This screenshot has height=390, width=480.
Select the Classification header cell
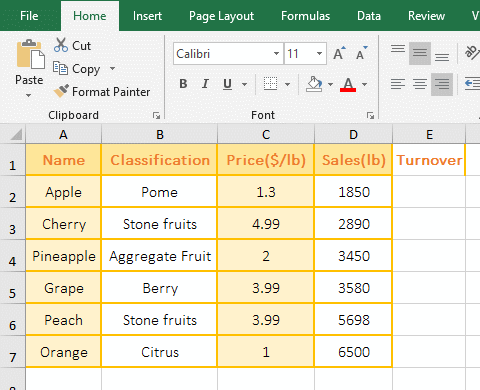point(160,160)
